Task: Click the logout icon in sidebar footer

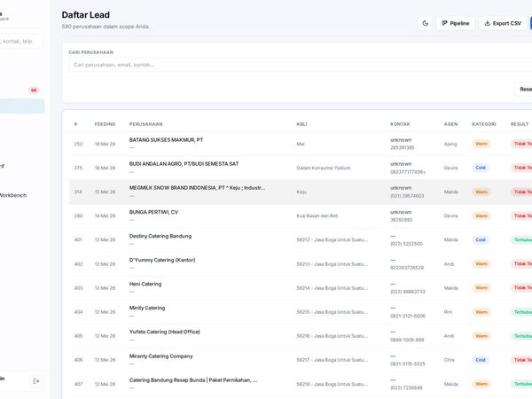Action: pyautogui.click(x=36, y=381)
